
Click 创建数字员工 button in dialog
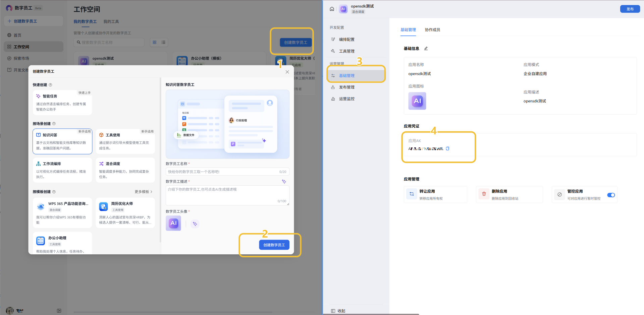274,245
